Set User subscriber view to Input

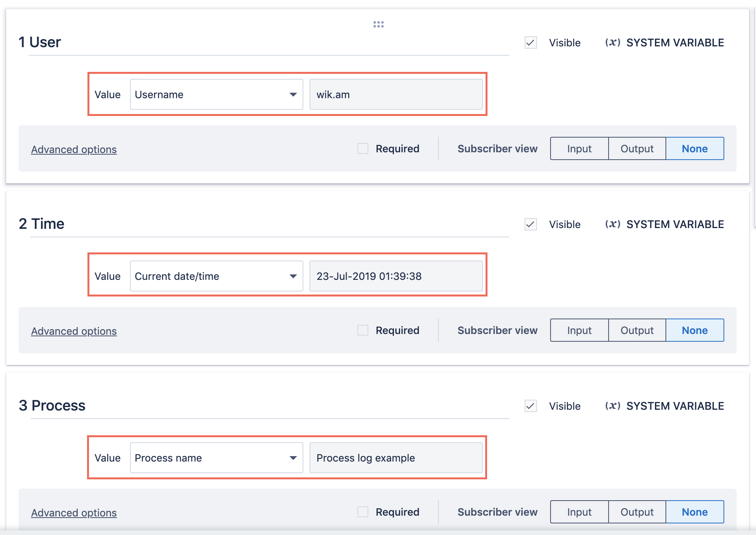pos(579,148)
